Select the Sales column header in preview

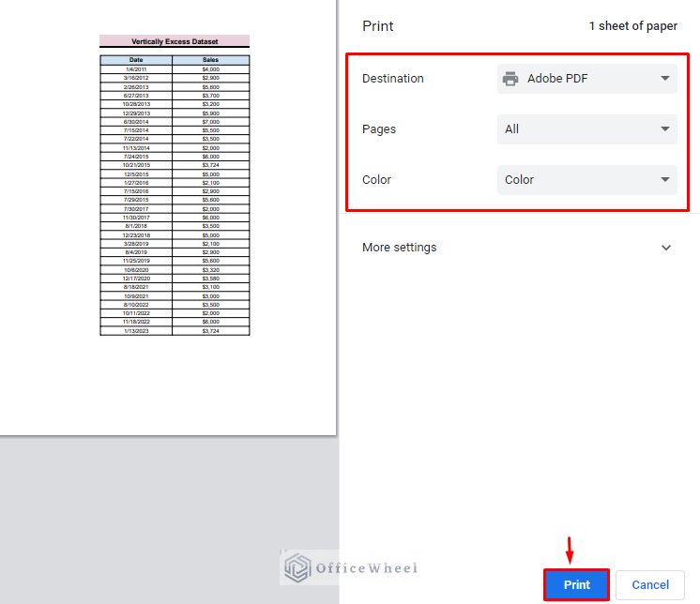210,60
